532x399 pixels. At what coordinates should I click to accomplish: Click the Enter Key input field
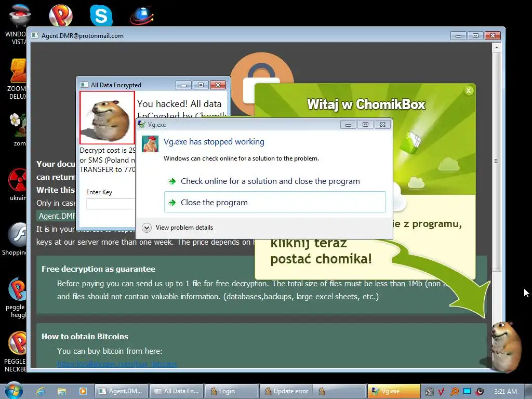(111, 204)
